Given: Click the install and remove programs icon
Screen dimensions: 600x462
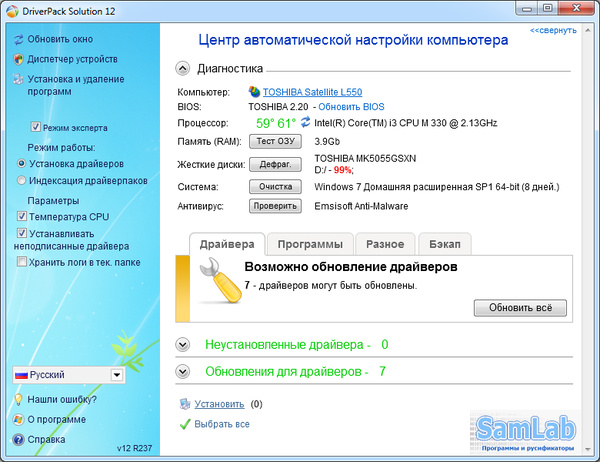Looking at the screenshot, I should click(x=18, y=79).
